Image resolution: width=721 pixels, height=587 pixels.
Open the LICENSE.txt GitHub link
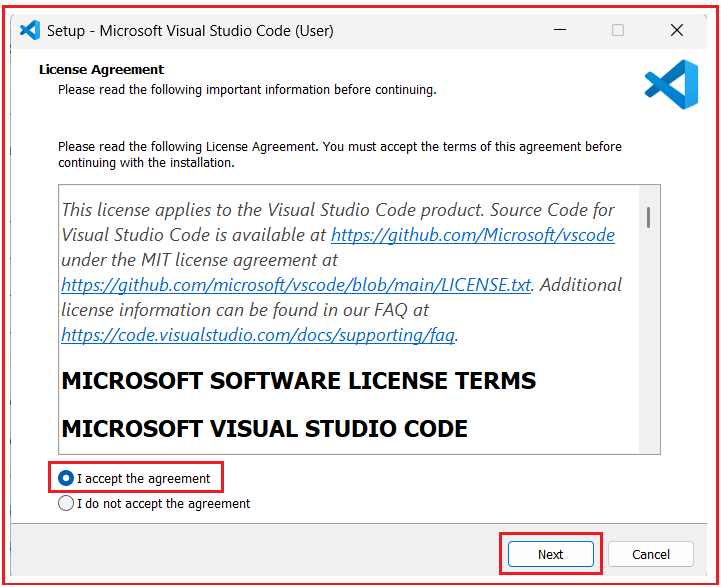click(x=296, y=285)
